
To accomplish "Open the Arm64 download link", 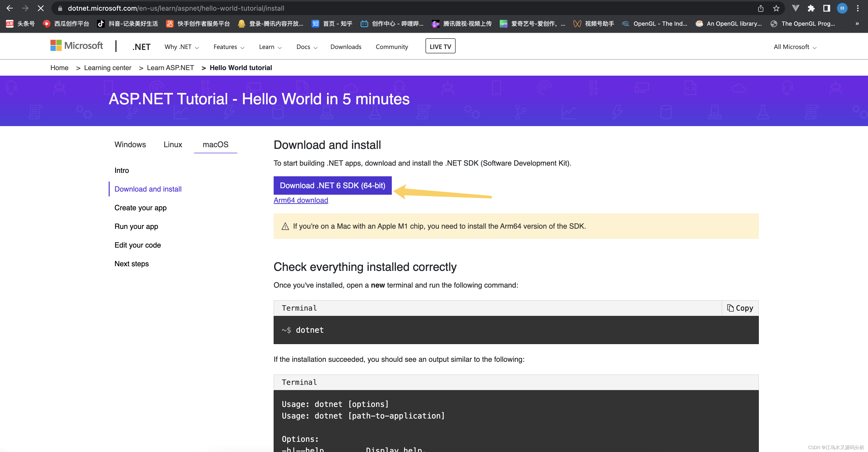I will point(301,200).
